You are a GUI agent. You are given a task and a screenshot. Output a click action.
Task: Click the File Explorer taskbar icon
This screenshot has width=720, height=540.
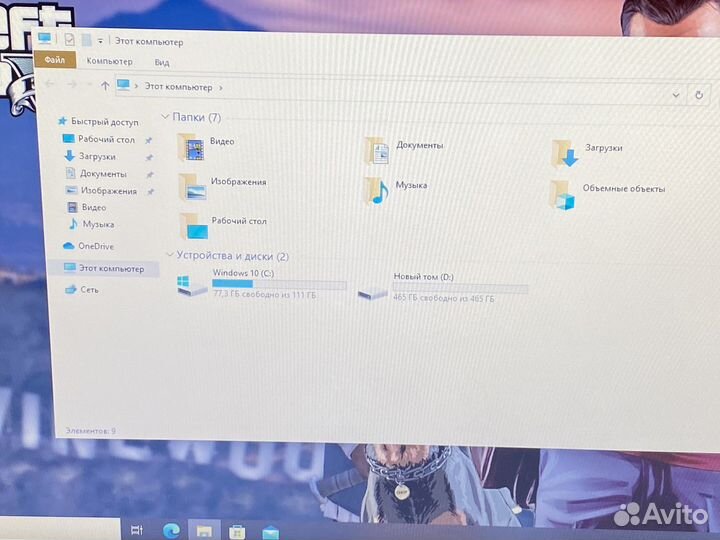[x=204, y=532]
